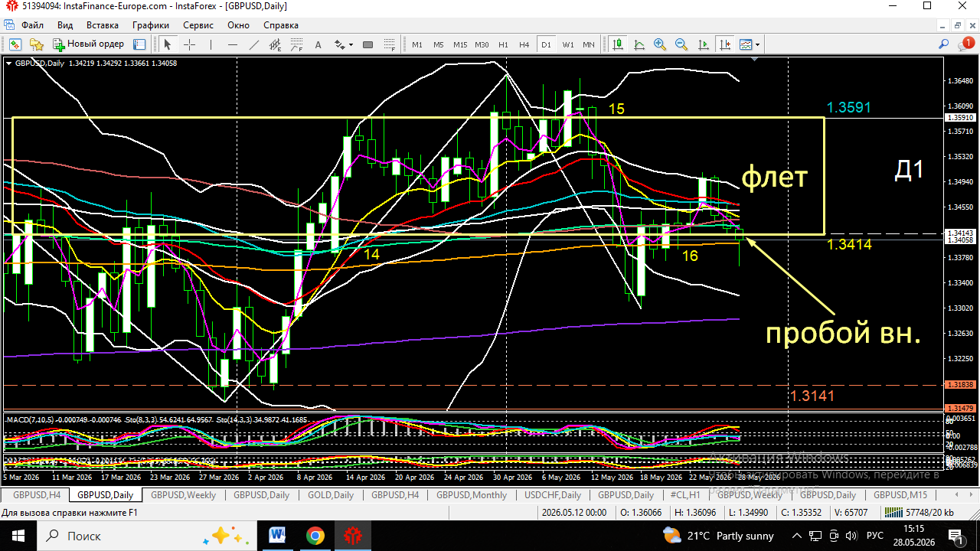Toggle chart shift from right border
The width and height of the screenshot is (980, 551).
pyautogui.click(x=724, y=44)
